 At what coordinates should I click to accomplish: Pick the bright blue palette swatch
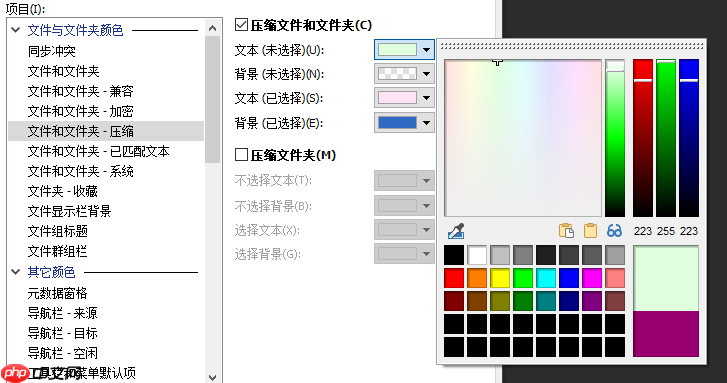569,278
